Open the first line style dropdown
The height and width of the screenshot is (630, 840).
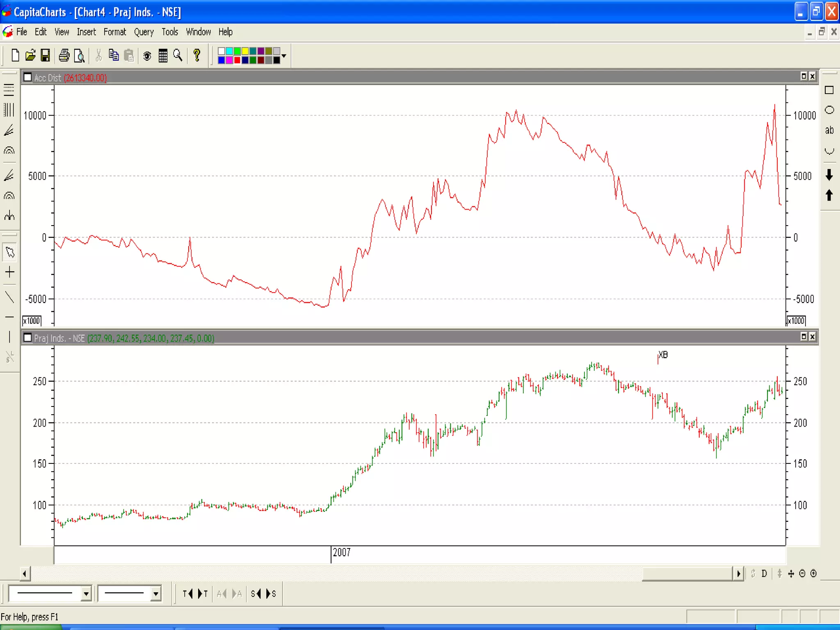coord(86,593)
